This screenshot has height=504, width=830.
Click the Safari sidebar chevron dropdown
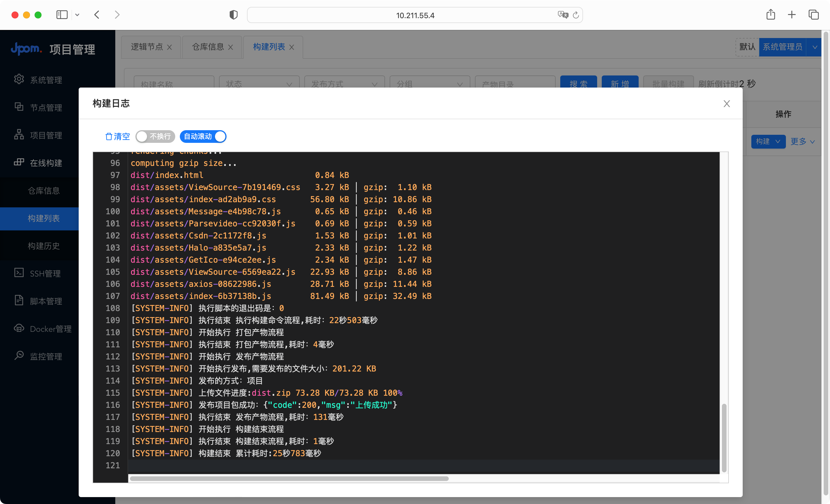[x=77, y=15]
